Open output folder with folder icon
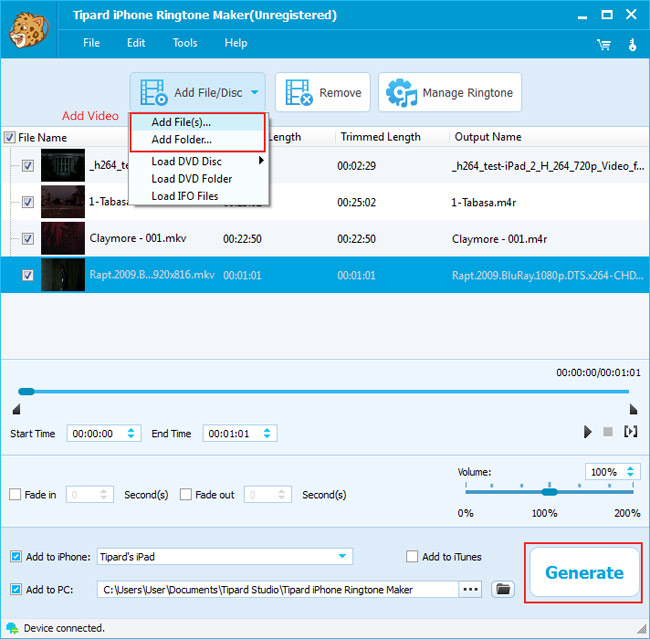650x639 pixels. 503,589
